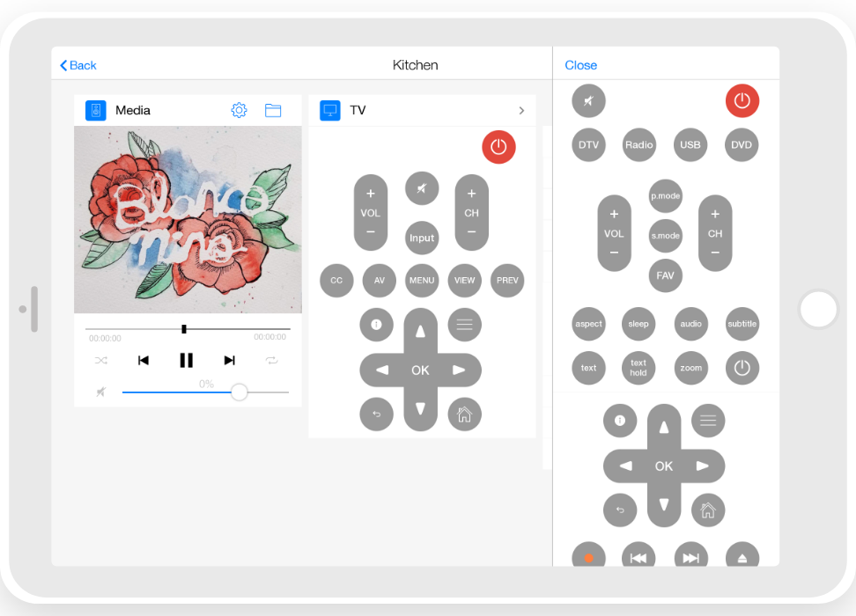856x616 pixels.
Task: Go Back using the top-left chevron
Action: pyautogui.click(x=77, y=65)
